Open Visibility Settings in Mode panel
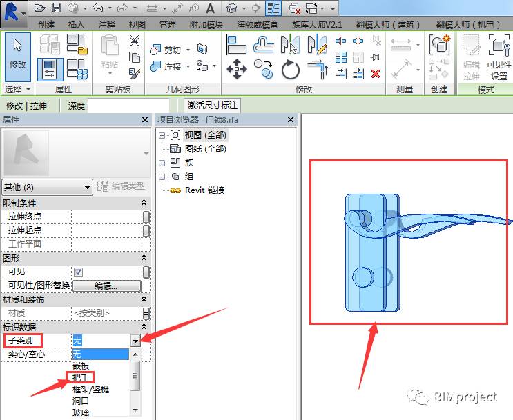The image size is (513, 420). click(499, 57)
